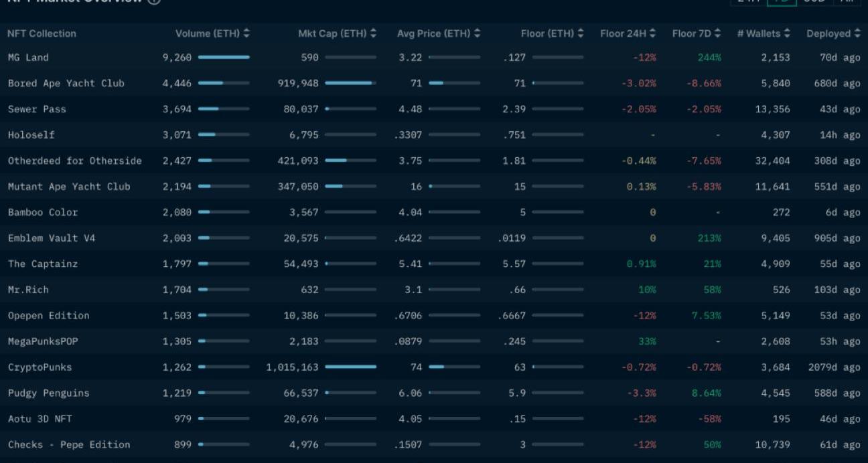Click Otherdeed wallets count 32,404
Viewport: 868px width, 463px height.
click(x=772, y=161)
